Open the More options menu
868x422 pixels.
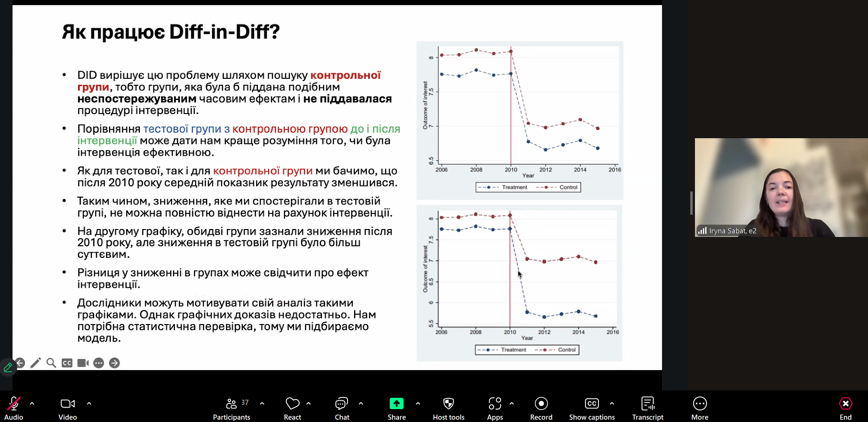(700, 408)
